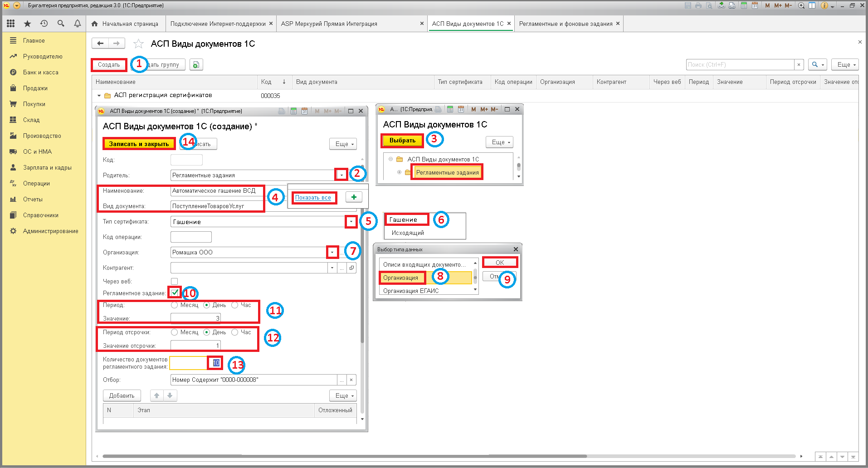Open the history clock icon
Viewport: 868px width, 468px height.
[x=44, y=24]
